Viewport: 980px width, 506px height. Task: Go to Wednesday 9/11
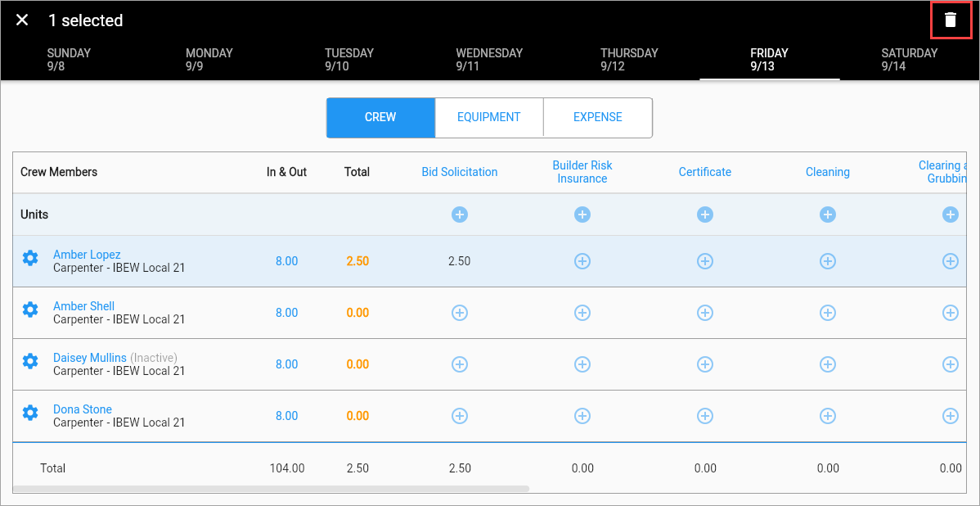[x=488, y=60]
